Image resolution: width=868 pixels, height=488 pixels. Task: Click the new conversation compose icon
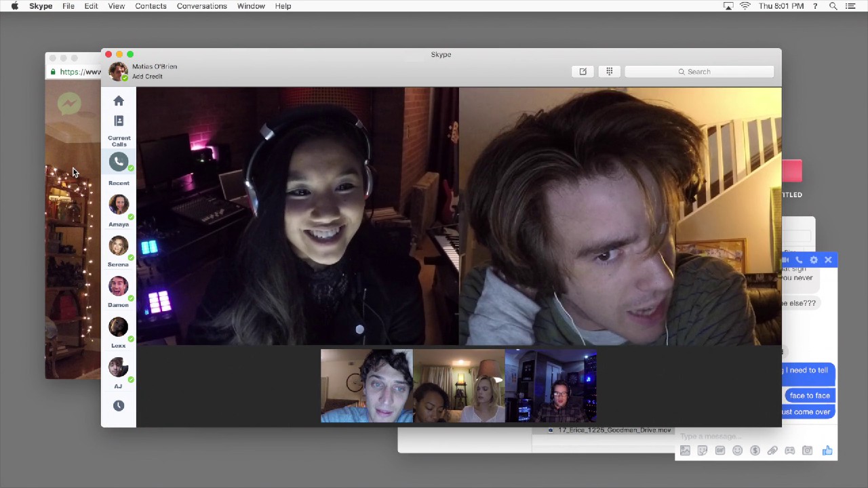583,71
